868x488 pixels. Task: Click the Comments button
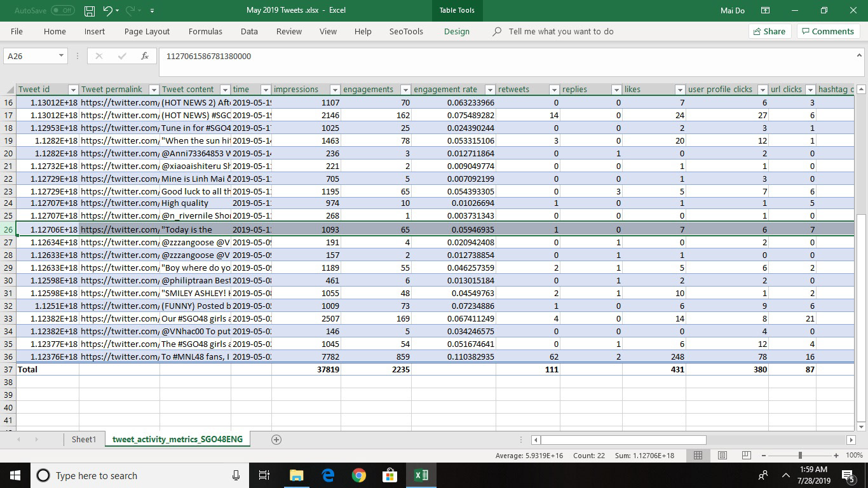[x=828, y=31]
